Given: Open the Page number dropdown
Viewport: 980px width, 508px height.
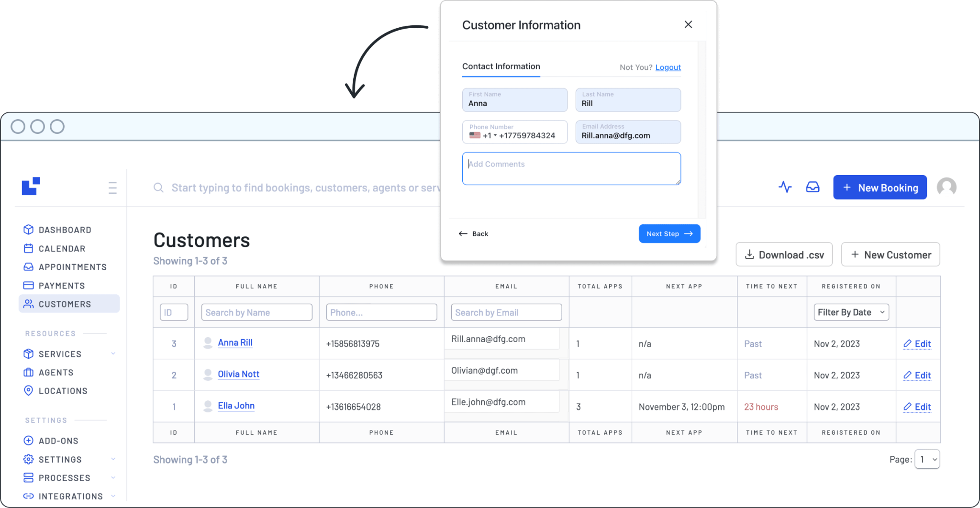Looking at the screenshot, I should coord(927,459).
